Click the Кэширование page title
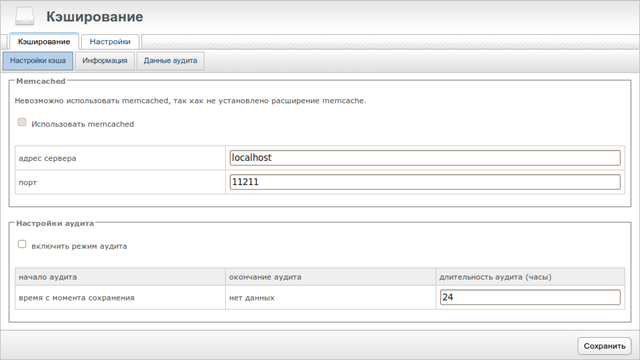Viewport: 640px width, 360px height. (95, 17)
